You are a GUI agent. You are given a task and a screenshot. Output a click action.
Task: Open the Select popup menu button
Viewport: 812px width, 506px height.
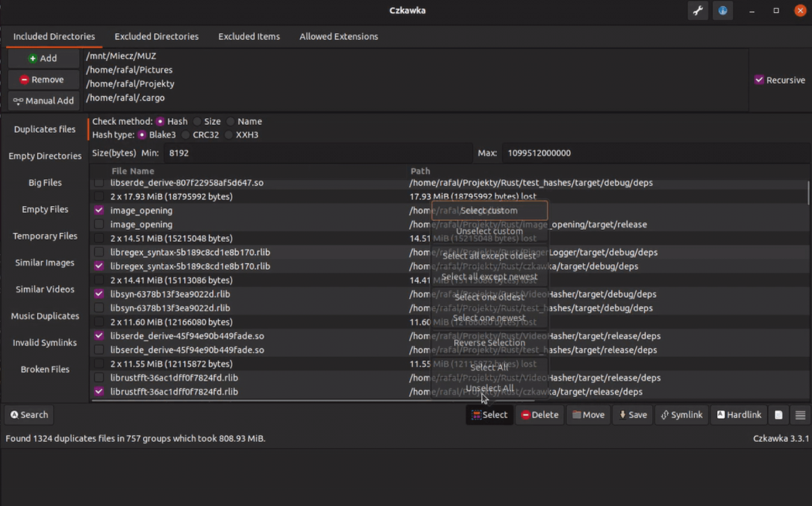pos(489,415)
